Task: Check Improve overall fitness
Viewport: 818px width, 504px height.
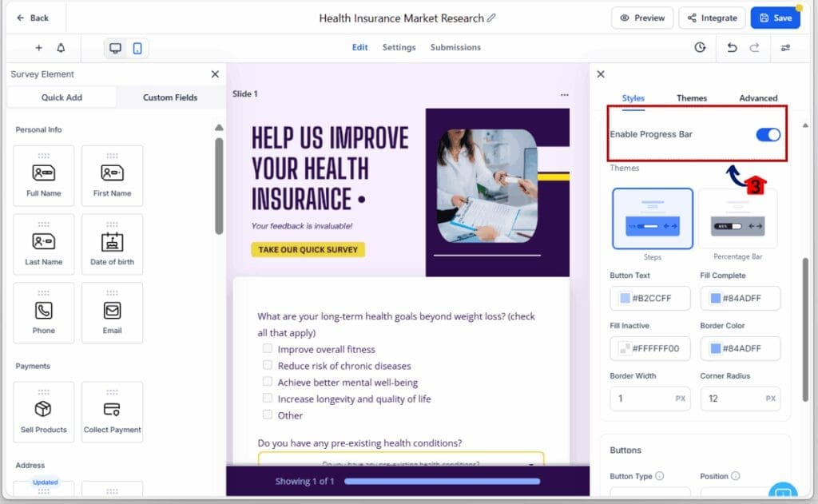Action: coord(267,348)
